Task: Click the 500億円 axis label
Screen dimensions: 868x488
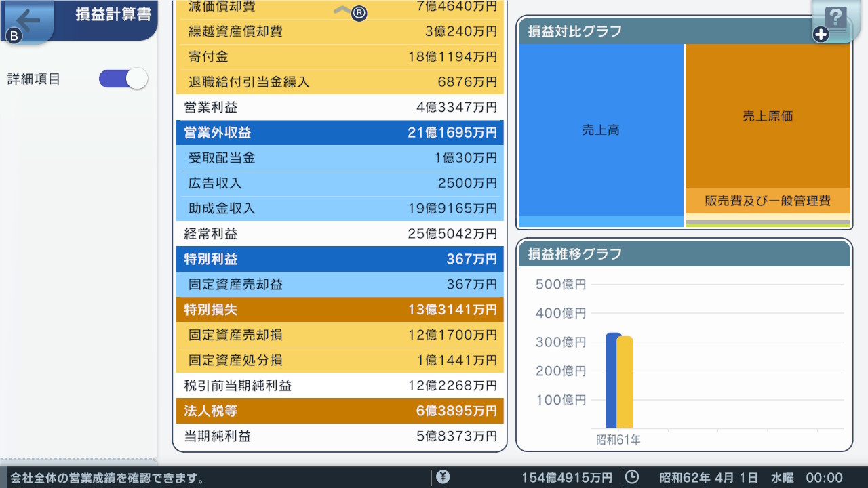Action: pyautogui.click(x=561, y=285)
